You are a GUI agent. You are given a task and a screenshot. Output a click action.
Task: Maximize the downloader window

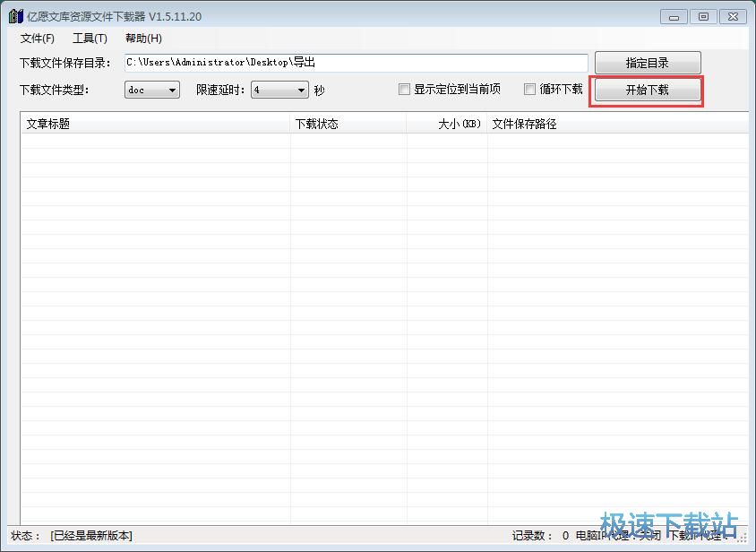703,17
